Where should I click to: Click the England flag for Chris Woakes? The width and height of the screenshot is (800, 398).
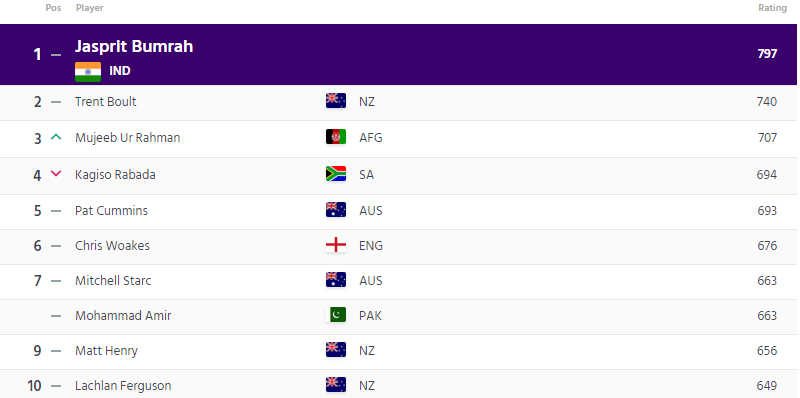point(336,245)
